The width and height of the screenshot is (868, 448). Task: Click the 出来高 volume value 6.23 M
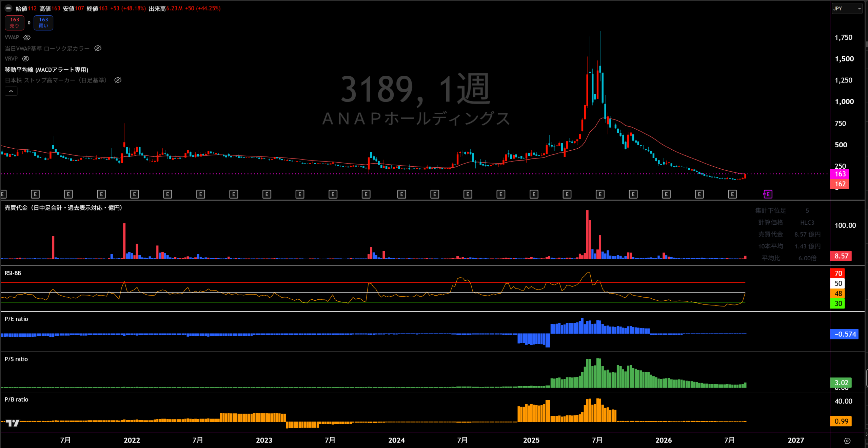175,8
